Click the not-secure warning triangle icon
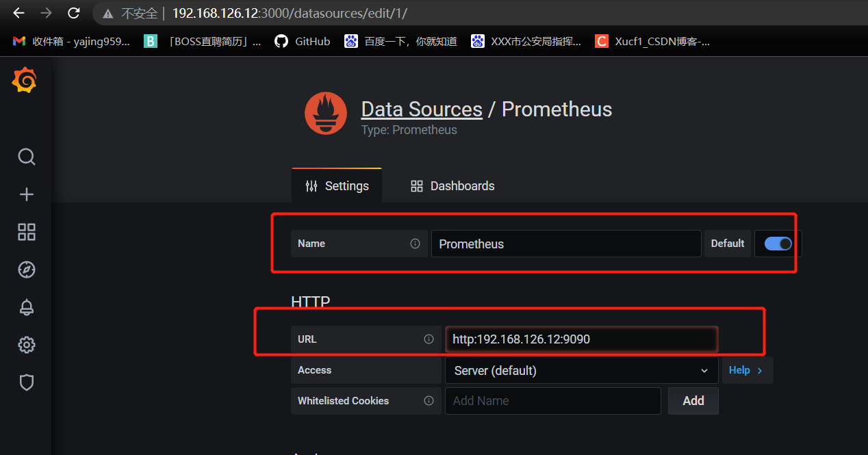This screenshot has width=868, height=455. click(x=107, y=13)
